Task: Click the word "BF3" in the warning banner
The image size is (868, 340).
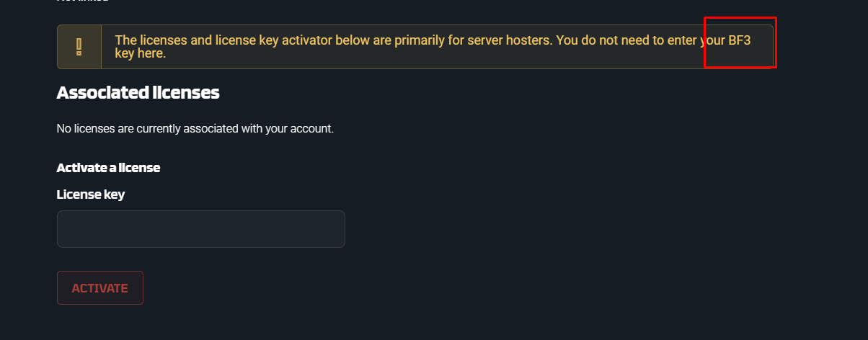Action: (739, 40)
